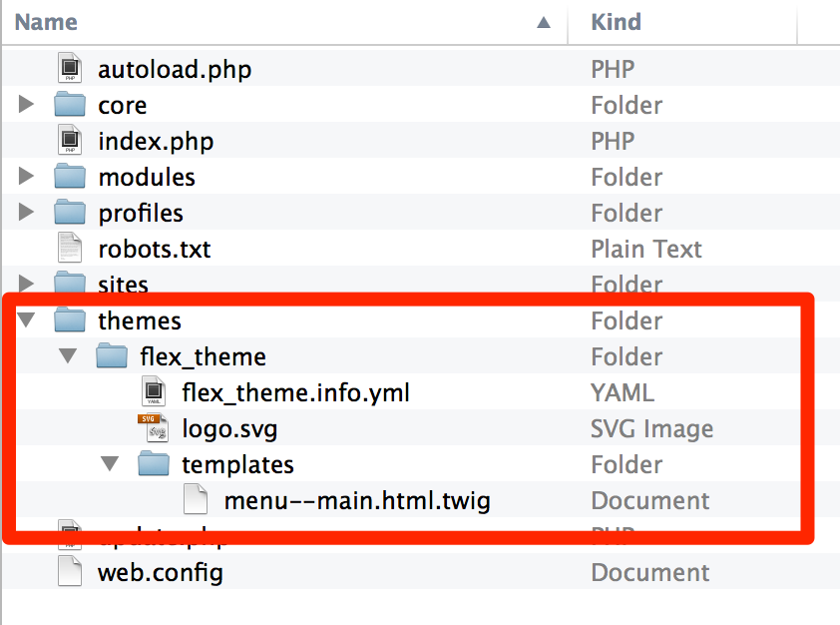Select the modules folder name
The height and width of the screenshot is (625, 840).
click(x=147, y=177)
